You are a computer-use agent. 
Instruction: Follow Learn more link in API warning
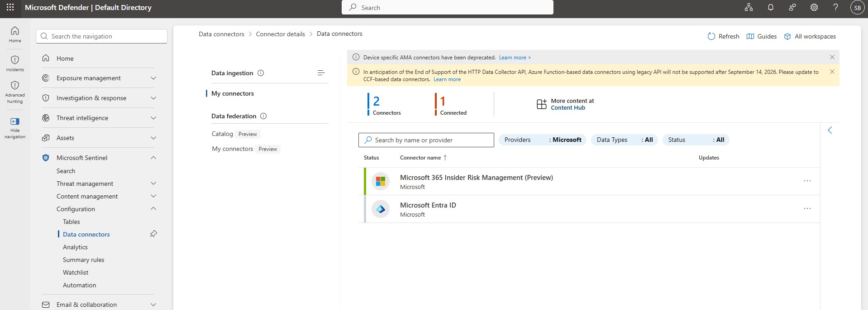pos(447,79)
